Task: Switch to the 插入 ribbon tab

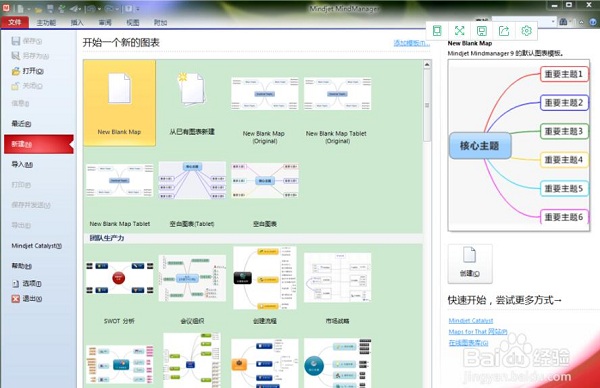Action: (x=77, y=23)
